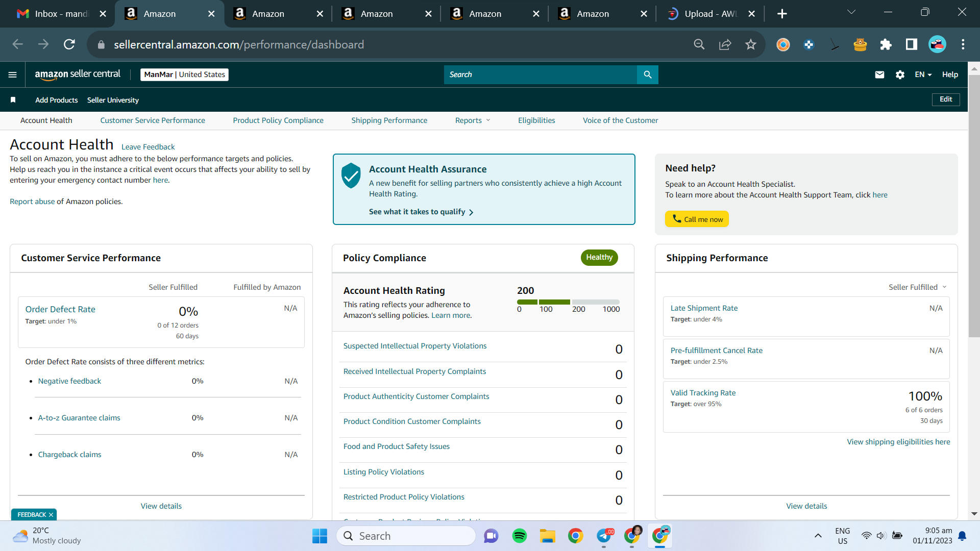This screenshot has height=551, width=980.
Task: Open the Shipping Performance tab
Action: click(x=389, y=120)
